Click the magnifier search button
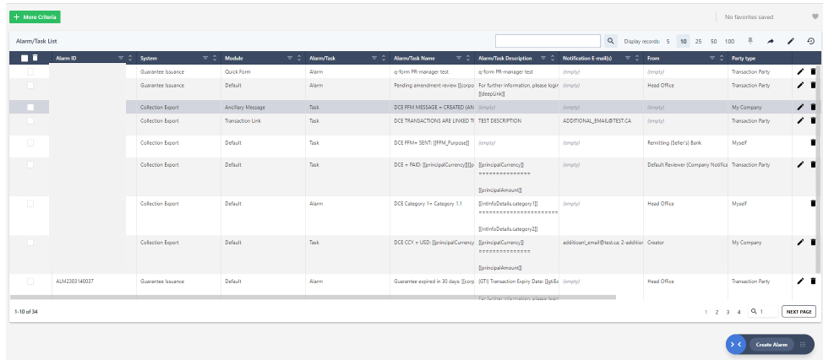 coord(611,41)
